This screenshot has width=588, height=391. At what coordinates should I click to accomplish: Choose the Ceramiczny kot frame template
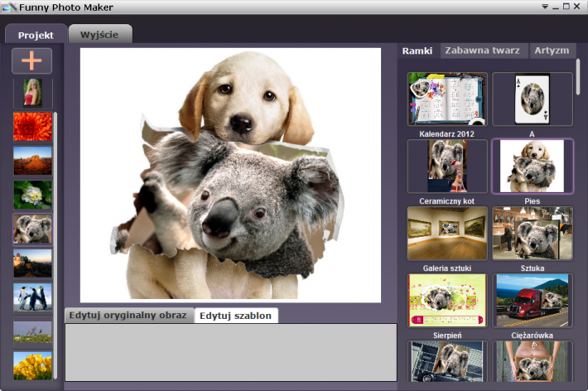tap(447, 167)
